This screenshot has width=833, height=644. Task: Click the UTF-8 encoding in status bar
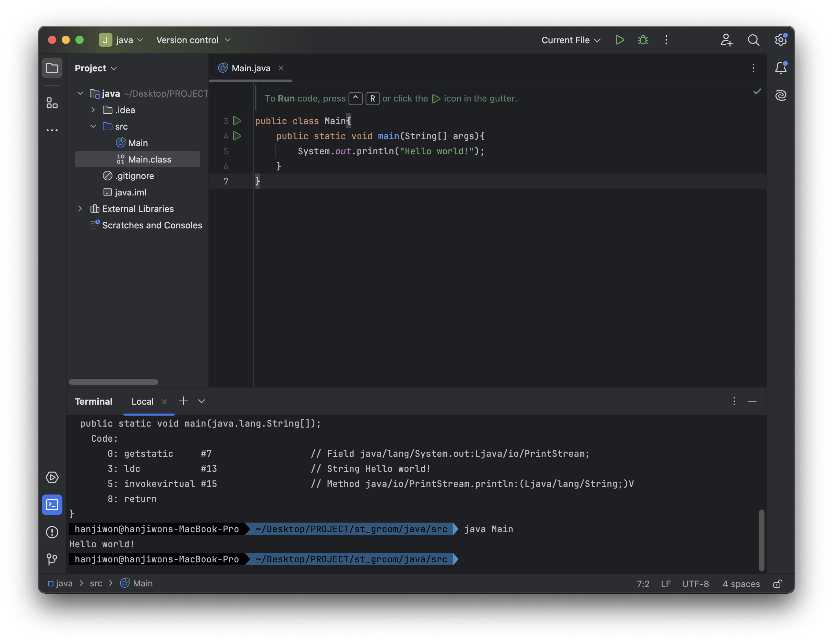[695, 584]
